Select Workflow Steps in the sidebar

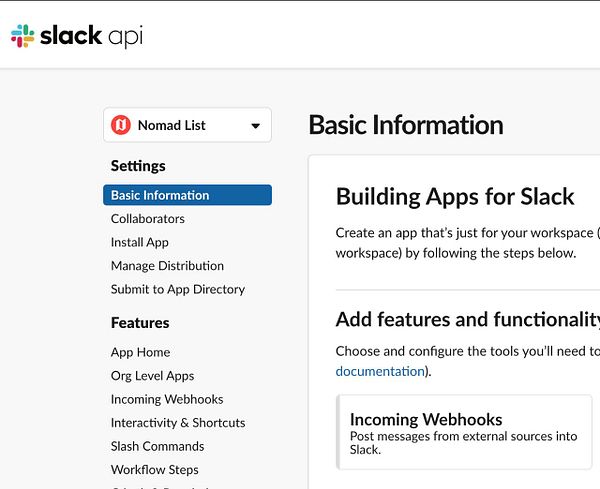coord(155,469)
